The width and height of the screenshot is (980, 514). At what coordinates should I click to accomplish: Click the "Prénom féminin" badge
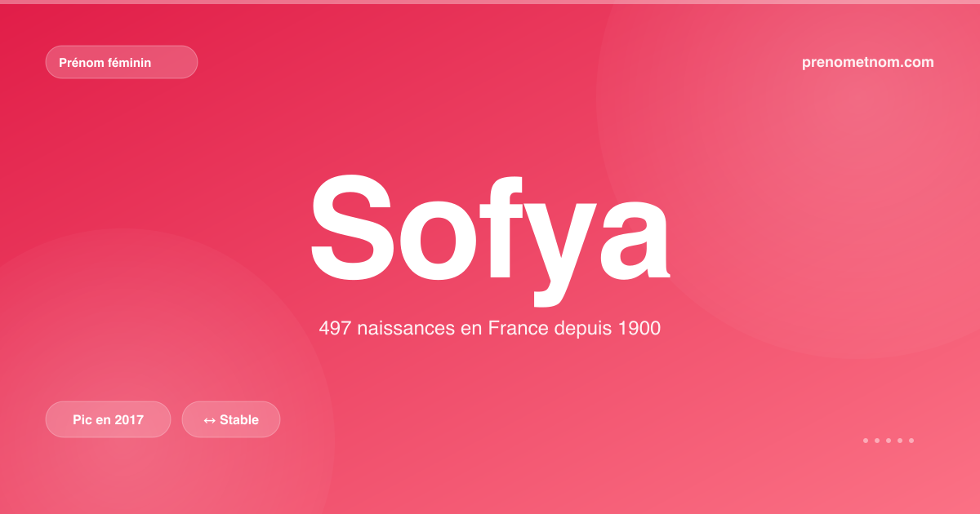[122, 62]
